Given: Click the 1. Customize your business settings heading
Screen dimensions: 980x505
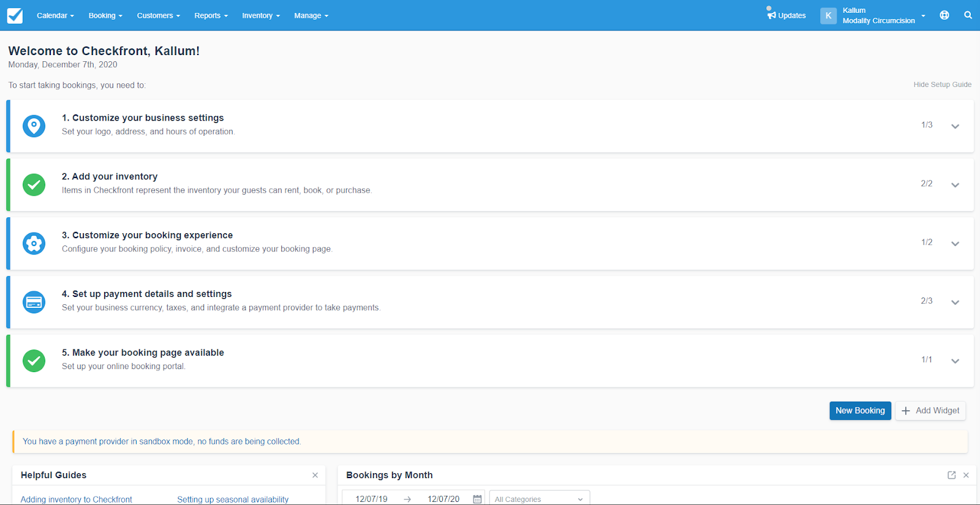Looking at the screenshot, I should click(143, 118).
